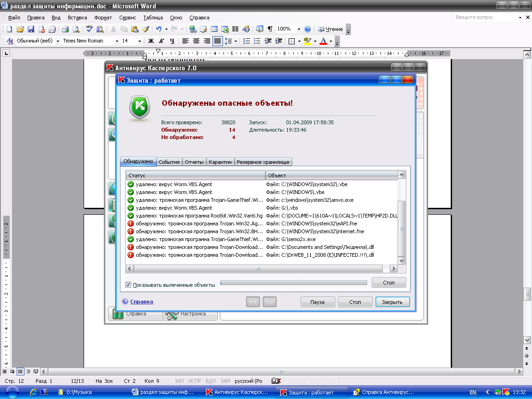532x399 pixels.
Task: Justify the paragraph text
Action: click(218, 41)
